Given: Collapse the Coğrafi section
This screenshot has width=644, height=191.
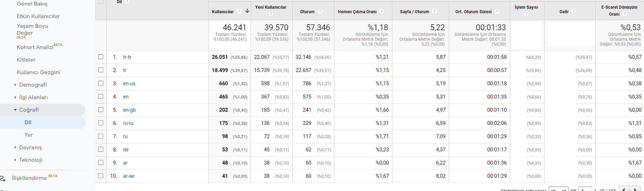Looking at the screenshot, I should tap(15, 110).
